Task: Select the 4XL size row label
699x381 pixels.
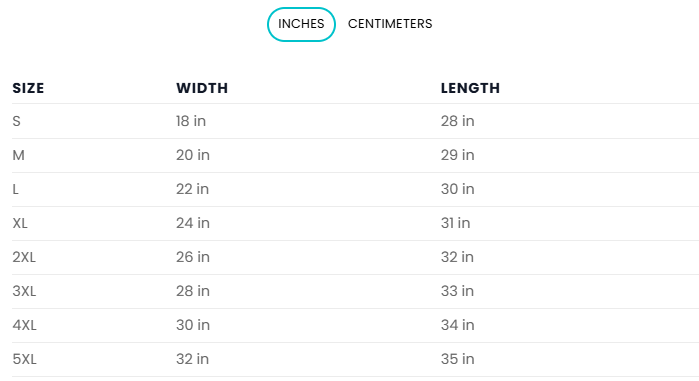Action: pos(25,325)
